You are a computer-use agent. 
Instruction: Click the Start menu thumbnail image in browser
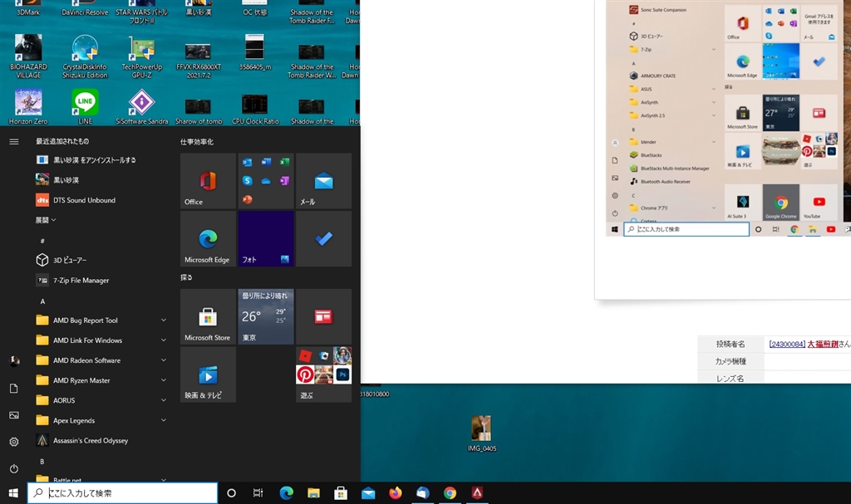[728, 118]
